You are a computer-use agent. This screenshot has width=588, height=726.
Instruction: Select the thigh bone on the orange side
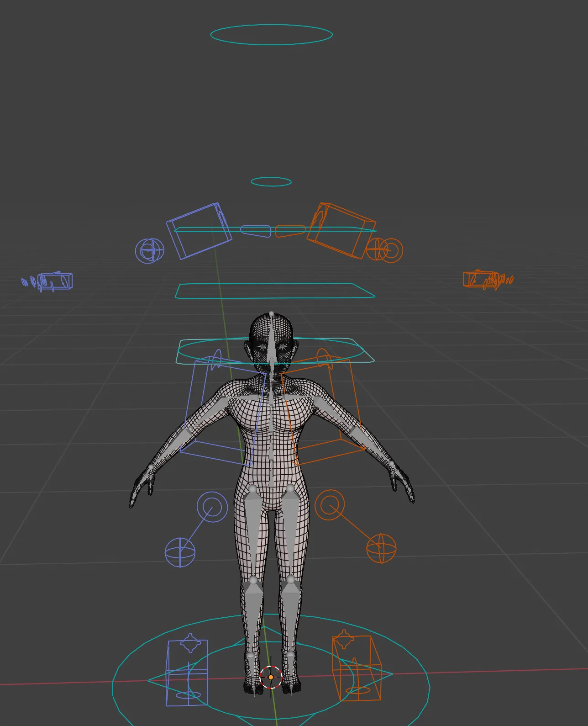[x=290, y=533]
